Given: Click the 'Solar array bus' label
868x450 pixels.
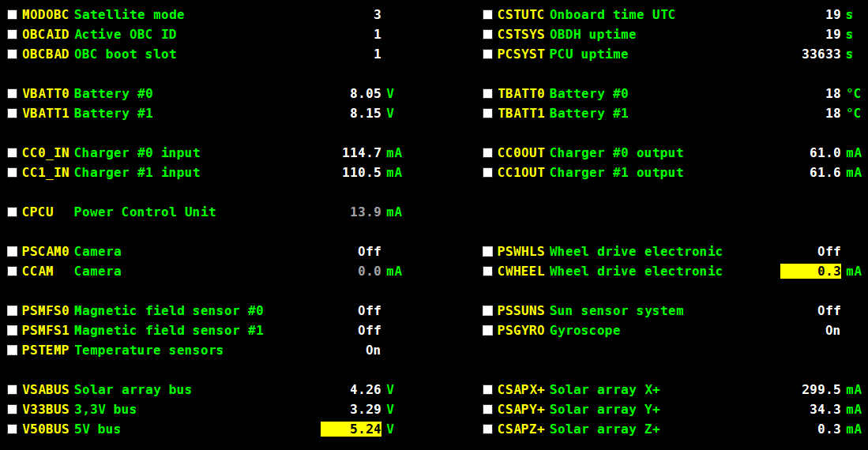Looking at the screenshot, I should coord(133,390).
